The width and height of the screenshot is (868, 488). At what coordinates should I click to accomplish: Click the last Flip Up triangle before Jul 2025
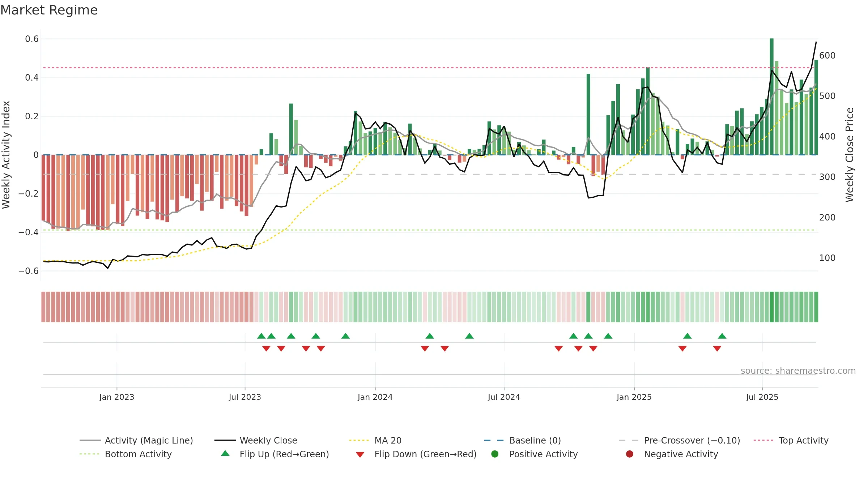click(x=722, y=336)
